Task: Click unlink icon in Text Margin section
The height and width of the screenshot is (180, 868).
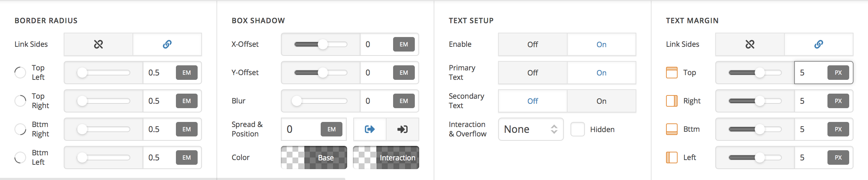Action: tap(750, 44)
